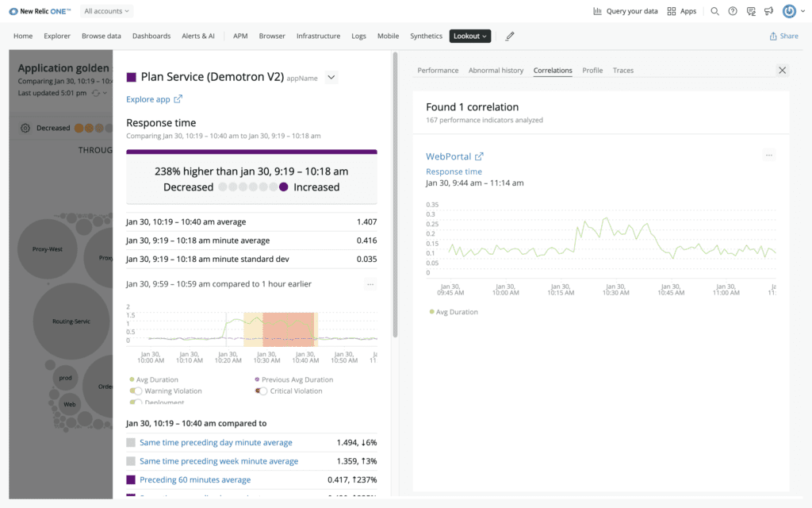
Task: Click the Apps grid icon
Action: 672,11
